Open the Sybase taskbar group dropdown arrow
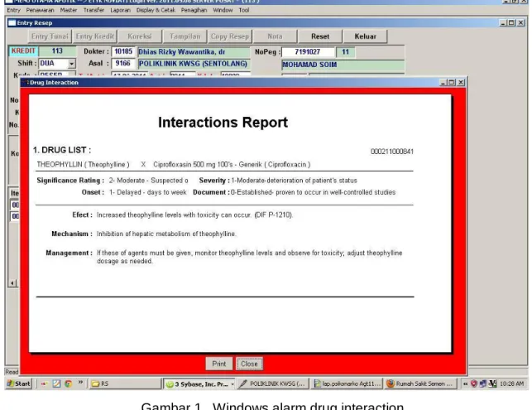The width and height of the screenshot is (532, 410). tap(232, 384)
